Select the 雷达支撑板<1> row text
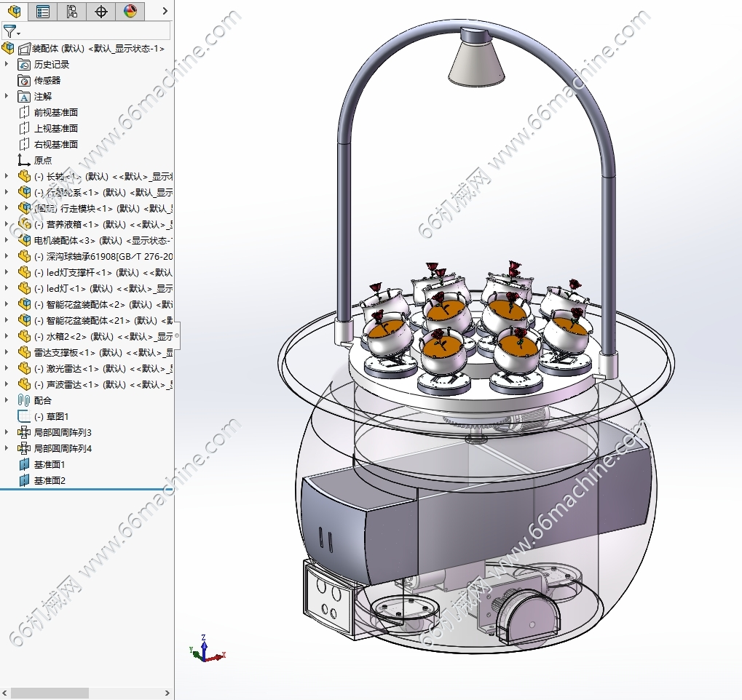Screen dimensions: 742x700 pyautogui.click(x=103, y=352)
